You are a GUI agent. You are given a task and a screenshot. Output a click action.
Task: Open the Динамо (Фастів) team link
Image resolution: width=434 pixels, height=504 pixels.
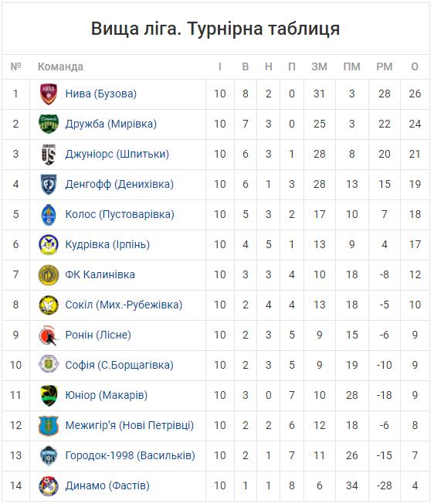click(x=107, y=486)
